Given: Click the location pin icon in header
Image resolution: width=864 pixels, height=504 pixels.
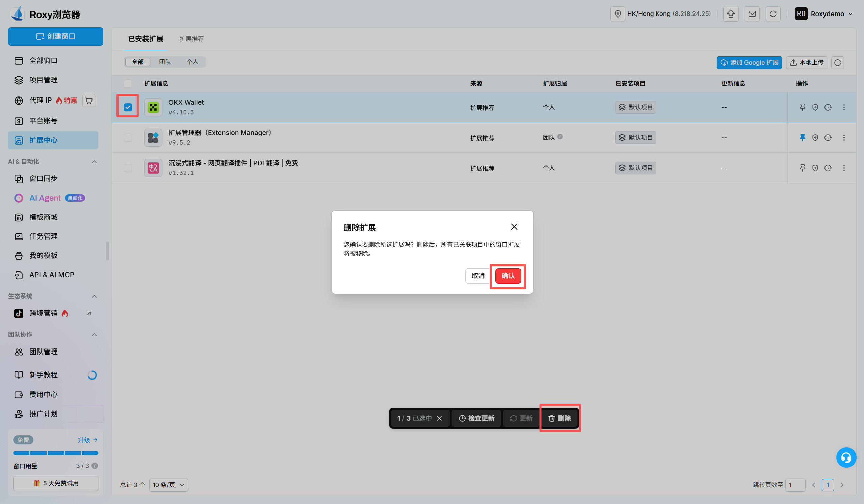Looking at the screenshot, I should tap(618, 14).
